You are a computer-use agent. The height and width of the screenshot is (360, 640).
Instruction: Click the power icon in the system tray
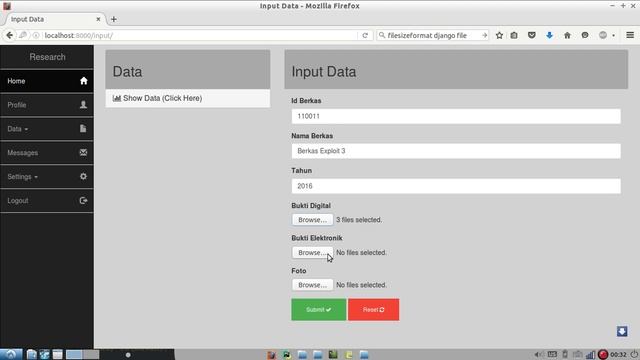point(634,355)
